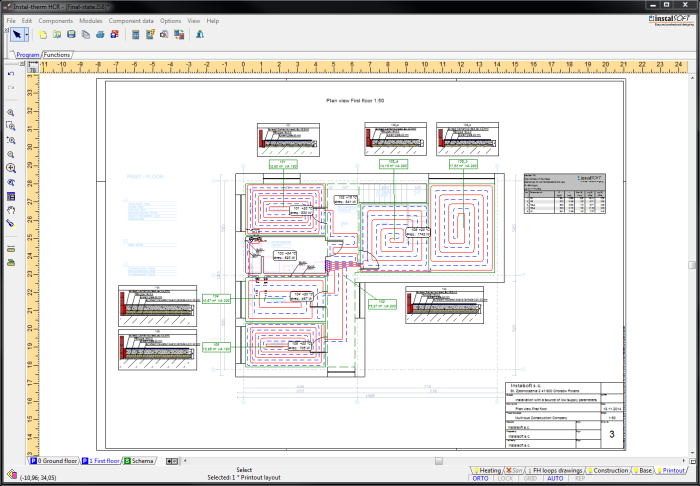Toggle AUTO mode in status bar
Screen dimensions: 700x486
[555, 478]
